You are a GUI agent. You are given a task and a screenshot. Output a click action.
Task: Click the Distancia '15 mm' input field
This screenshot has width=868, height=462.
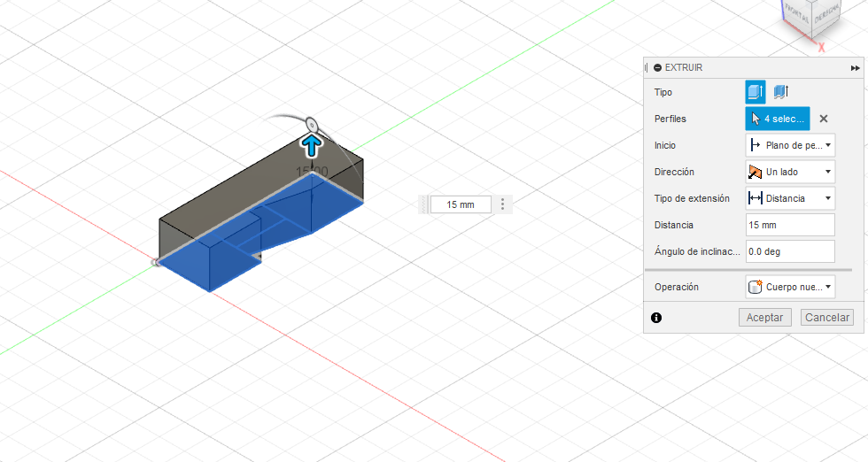(x=790, y=225)
